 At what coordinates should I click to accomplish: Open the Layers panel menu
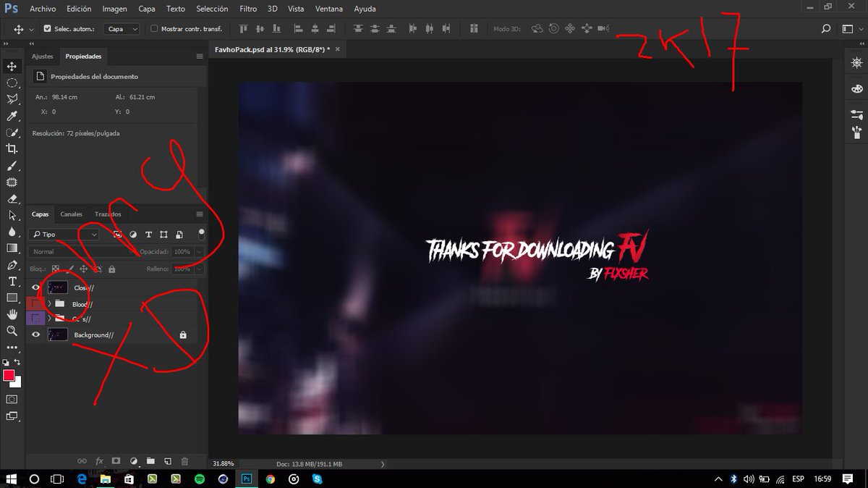[200, 214]
